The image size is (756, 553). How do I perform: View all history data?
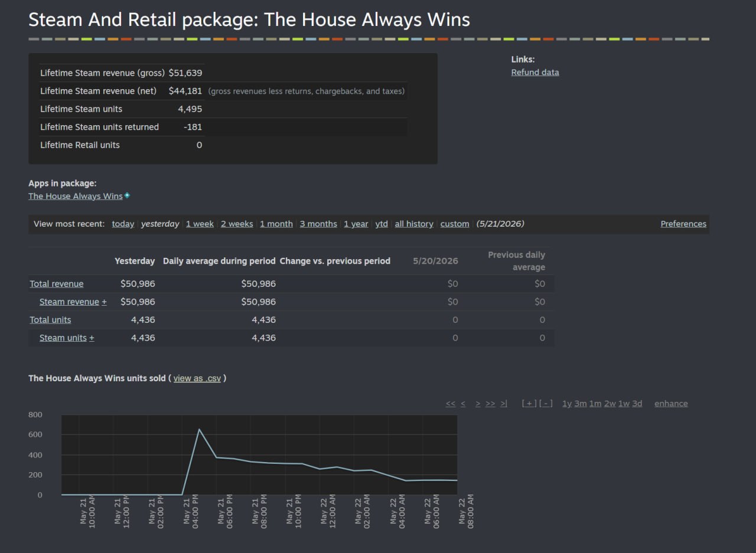point(414,224)
